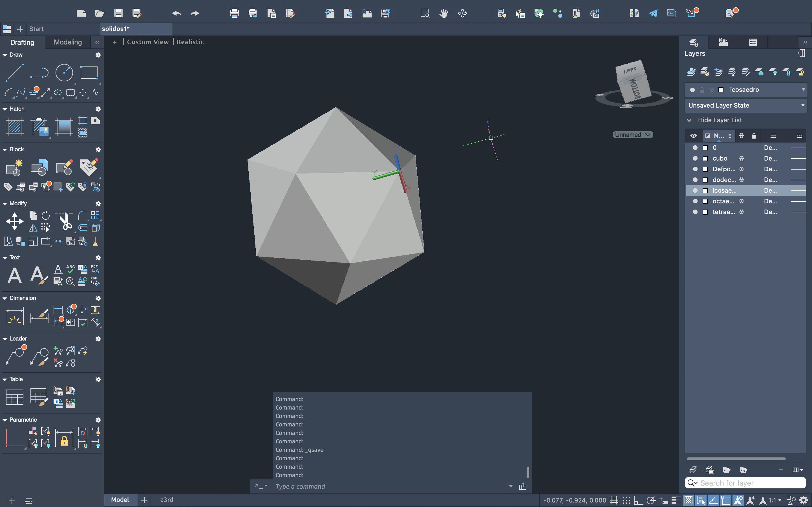
Task: Toggle visibility of cubo layer
Action: coord(695,158)
